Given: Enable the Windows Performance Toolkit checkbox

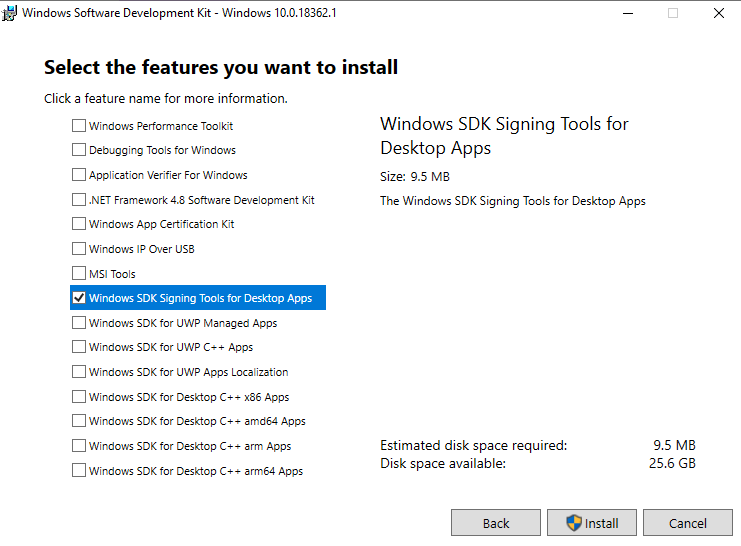Looking at the screenshot, I should tap(79, 126).
